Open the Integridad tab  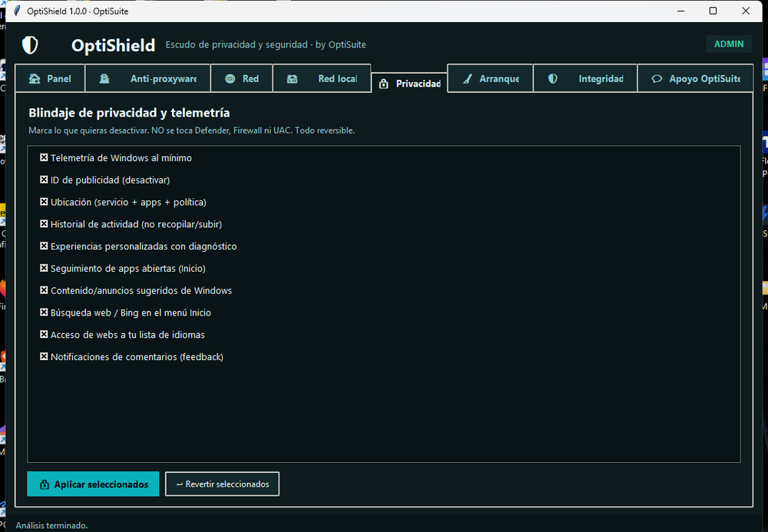(x=585, y=78)
